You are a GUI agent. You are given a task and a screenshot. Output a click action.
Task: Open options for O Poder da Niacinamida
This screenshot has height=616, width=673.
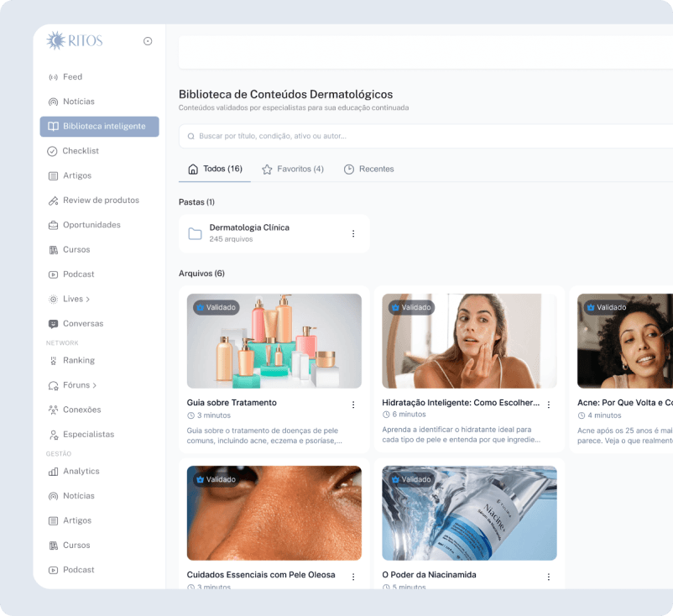pos(549,577)
